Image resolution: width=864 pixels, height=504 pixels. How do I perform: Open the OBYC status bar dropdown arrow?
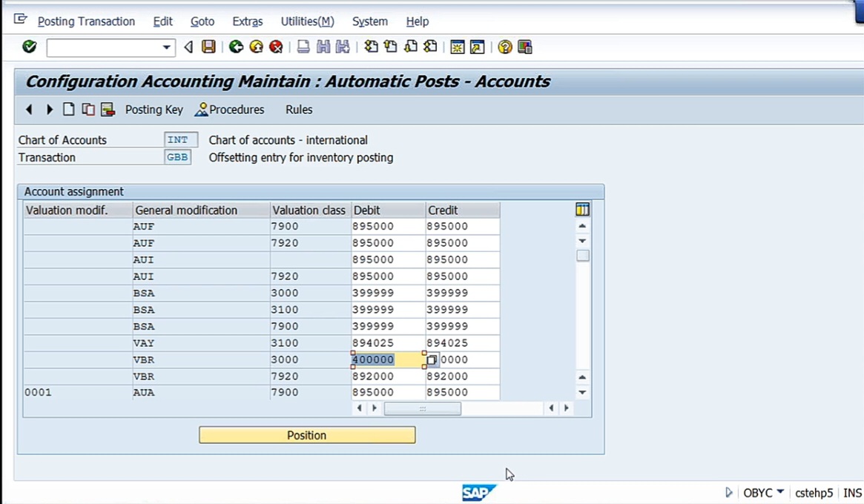pyautogui.click(x=780, y=492)
